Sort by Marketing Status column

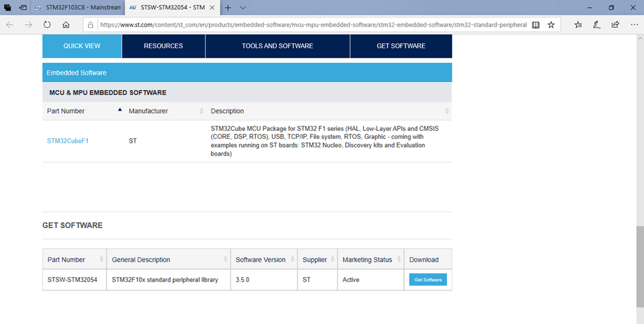(x=371, y=259)
